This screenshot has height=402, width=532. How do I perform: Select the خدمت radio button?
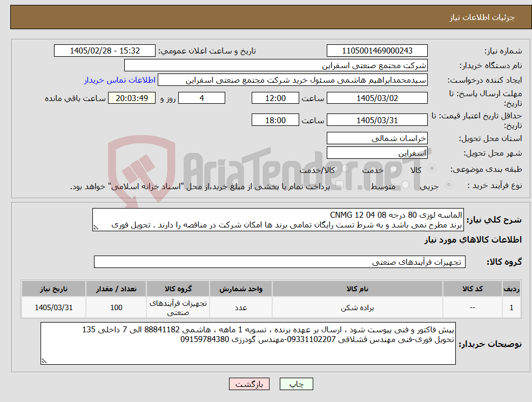(x=394, y=169)
